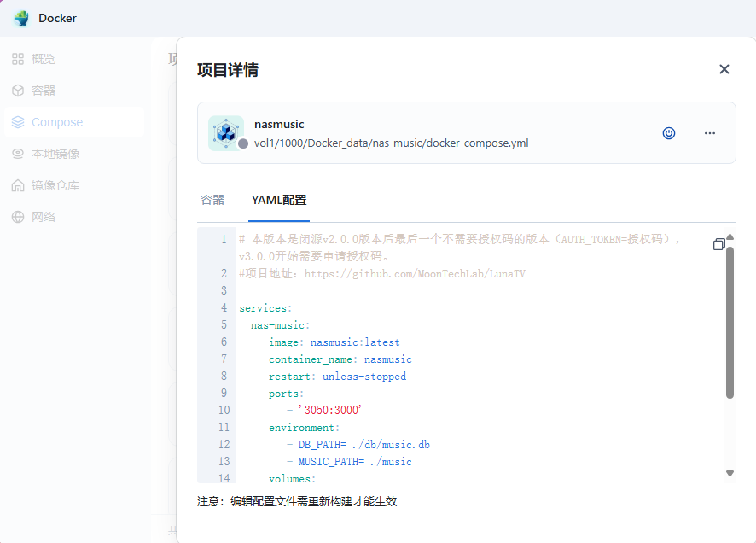Click the nasmusic project thumbnail icon
Viewport: 756px width, 543px height.
[x=226, y=132]
